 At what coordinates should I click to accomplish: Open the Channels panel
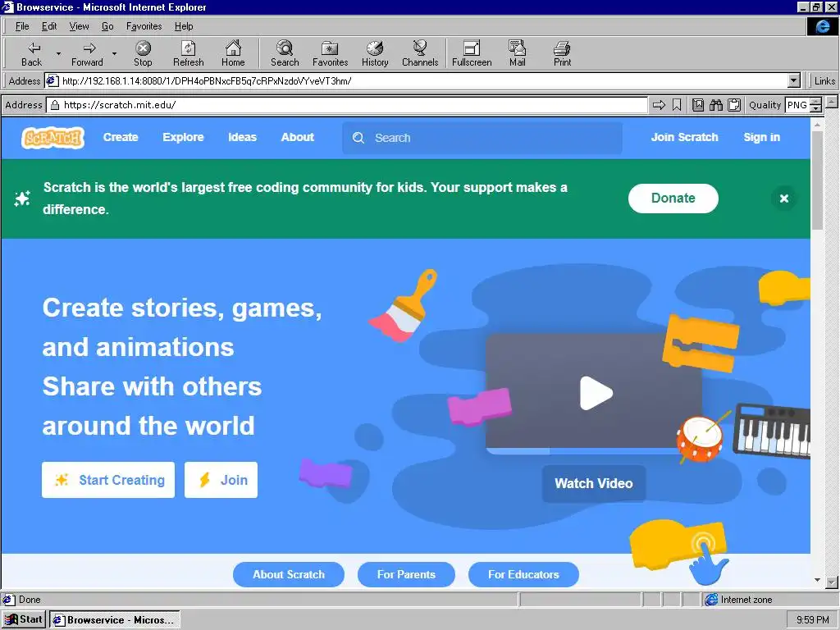pyautogui.click(x=420, y=54)
